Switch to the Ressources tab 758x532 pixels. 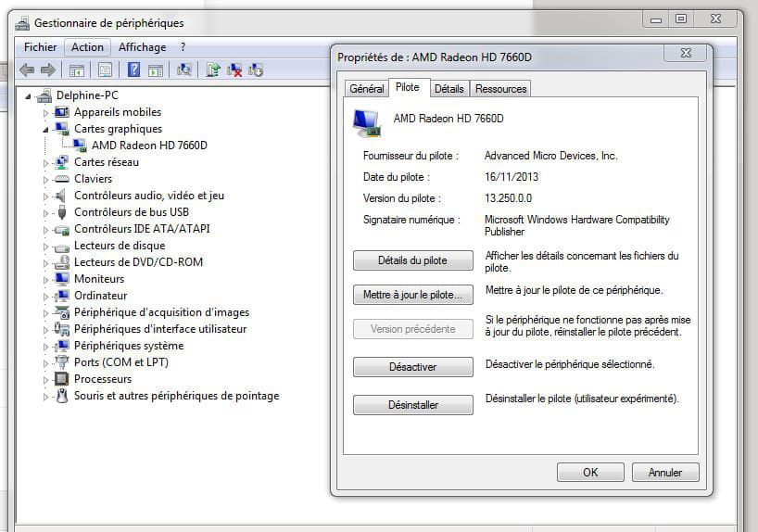point(500,88)
